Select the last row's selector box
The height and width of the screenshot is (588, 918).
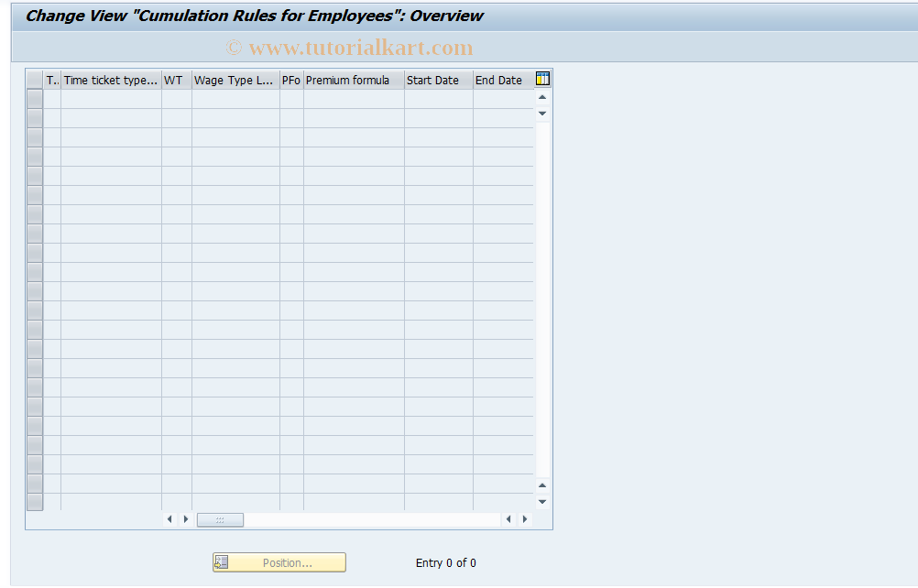tap(35, 502)
